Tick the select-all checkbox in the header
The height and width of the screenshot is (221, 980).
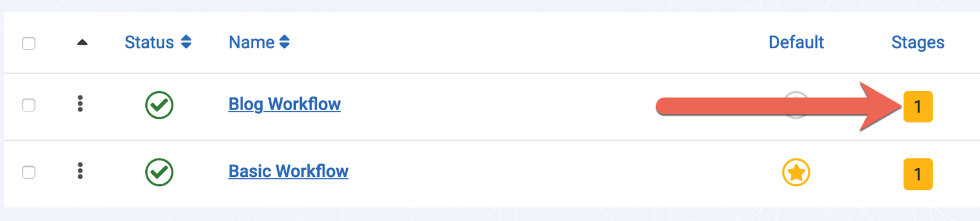pyautogui.click(x=29, y=43)
